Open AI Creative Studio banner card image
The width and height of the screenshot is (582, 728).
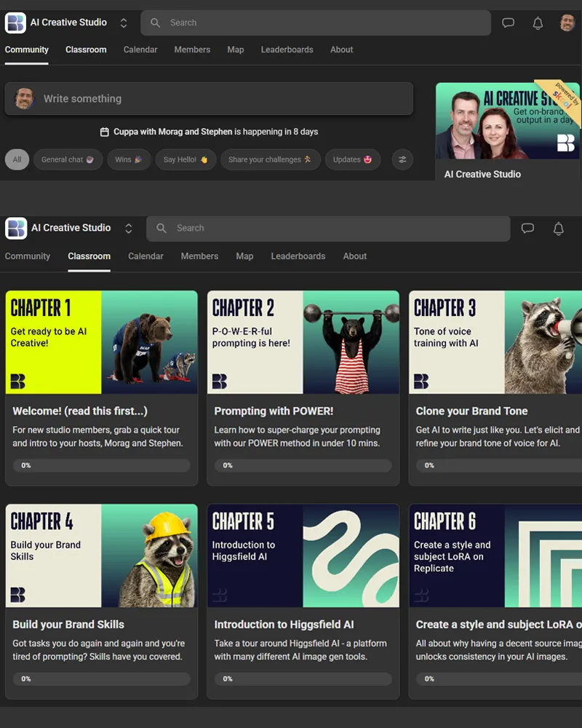click(508, 121)
